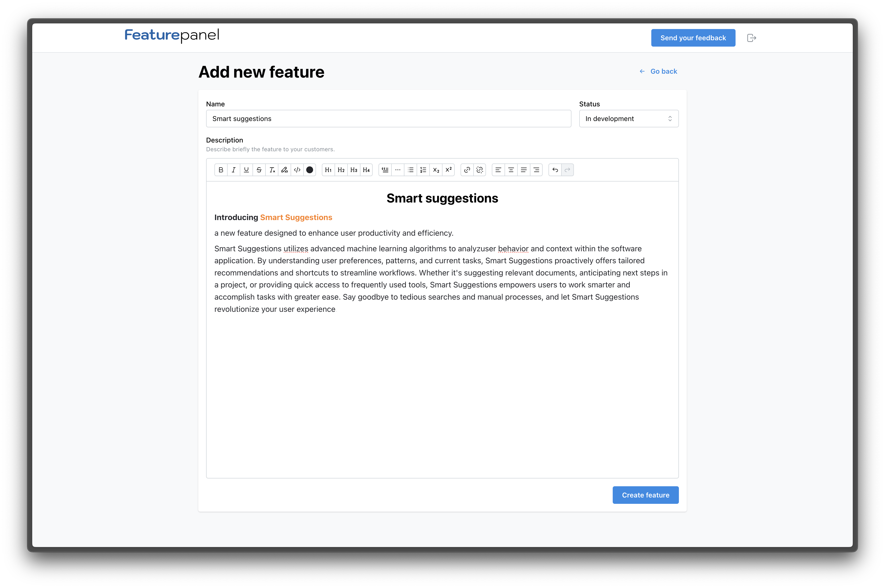This screenshot has width=885, height=588.
Task: Apply Heading 1 style
Action: point(328,170)
